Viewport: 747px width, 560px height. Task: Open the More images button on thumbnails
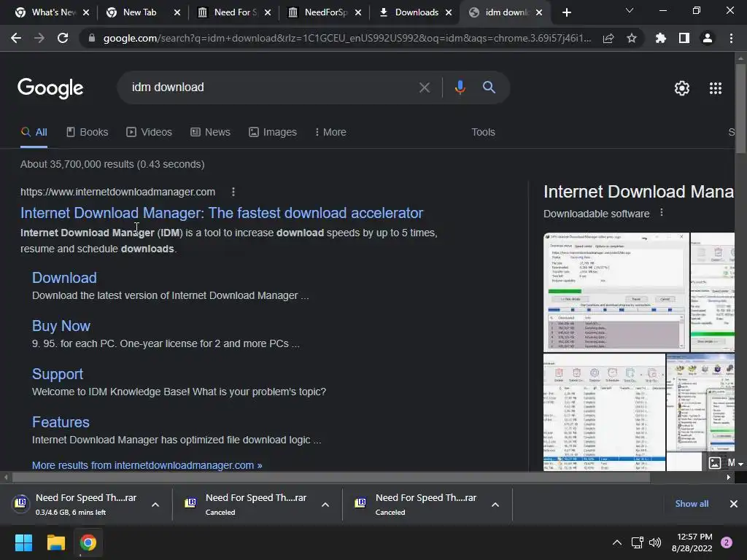723,462
